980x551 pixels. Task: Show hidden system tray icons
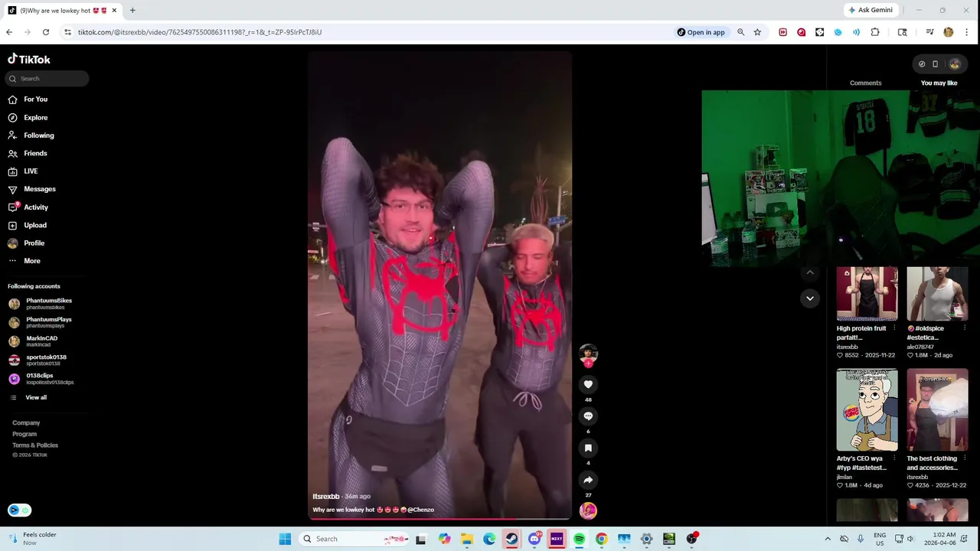(828, 539)
